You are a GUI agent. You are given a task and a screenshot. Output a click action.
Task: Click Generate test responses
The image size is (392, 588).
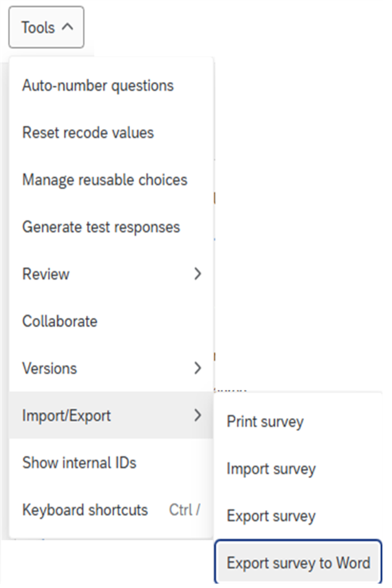(101, 227)
